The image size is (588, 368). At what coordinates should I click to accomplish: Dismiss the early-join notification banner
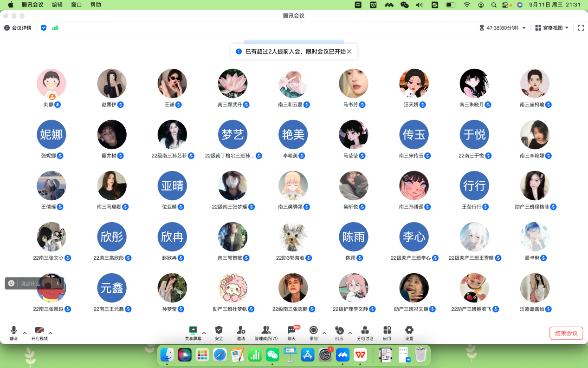(349, 52)
